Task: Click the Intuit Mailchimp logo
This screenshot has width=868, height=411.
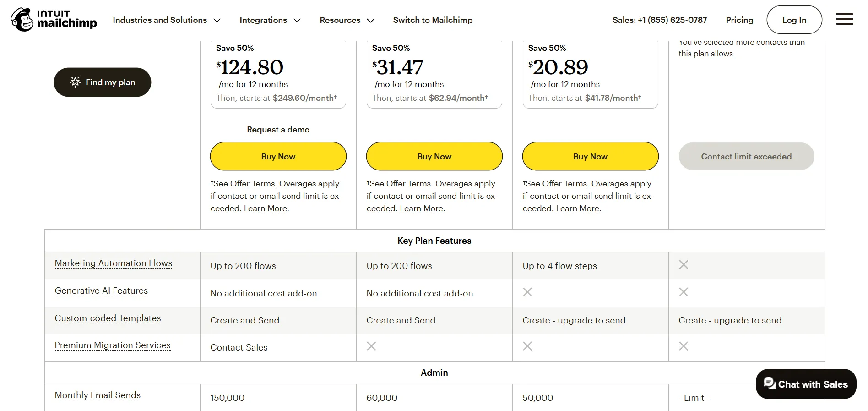Action: [x=54, y=20]
